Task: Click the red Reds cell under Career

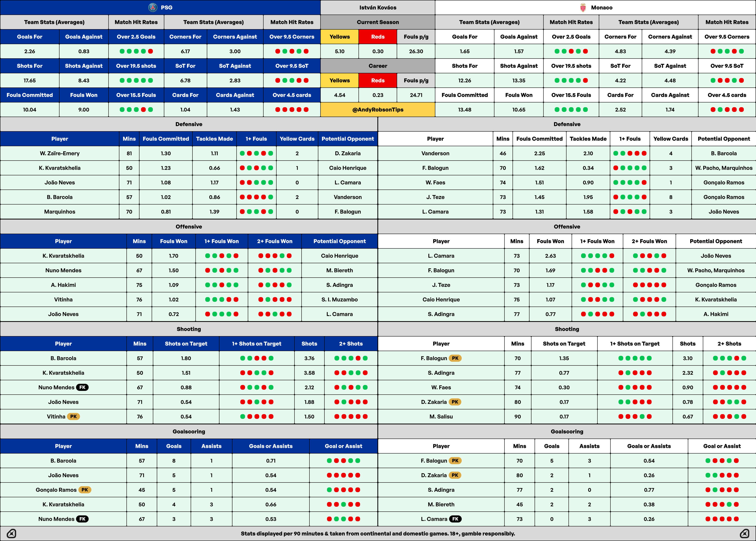Action: pos(378,80)
